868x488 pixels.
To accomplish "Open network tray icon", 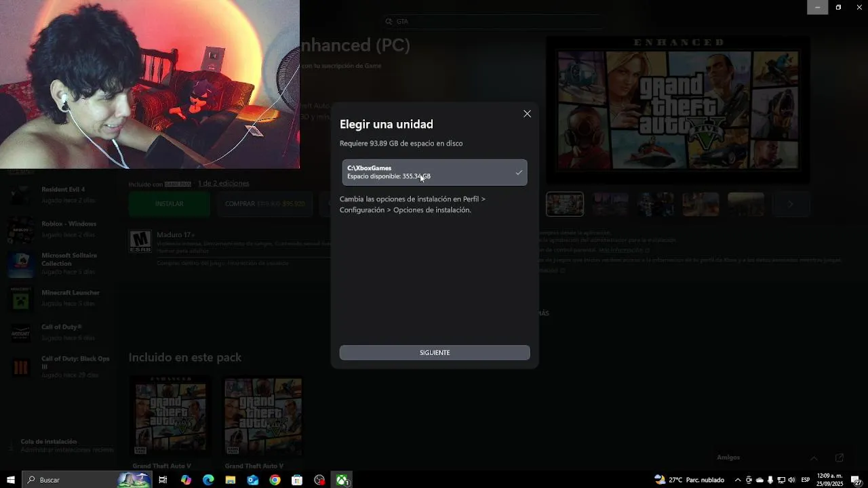I will click(781, 480).
